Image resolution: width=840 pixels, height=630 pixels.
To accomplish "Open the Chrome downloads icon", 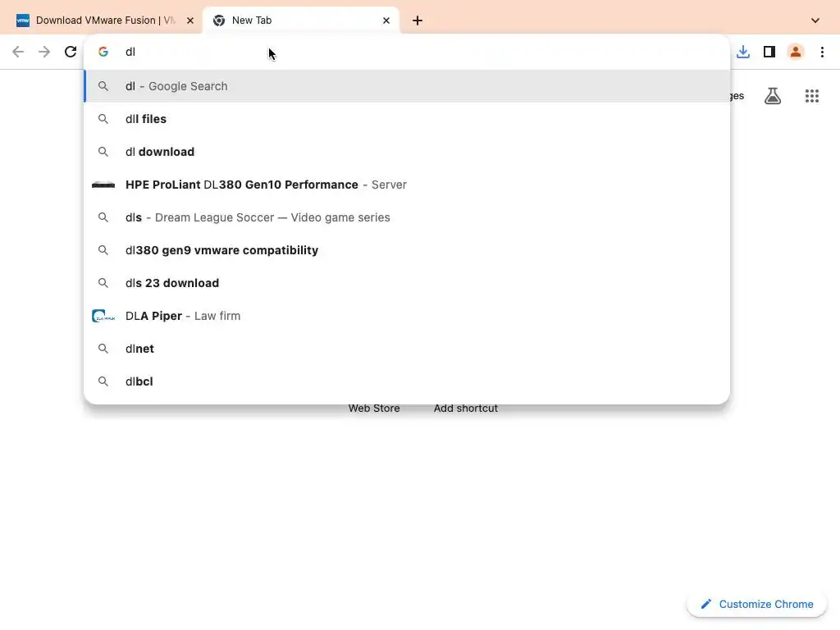I will [743, 52].
